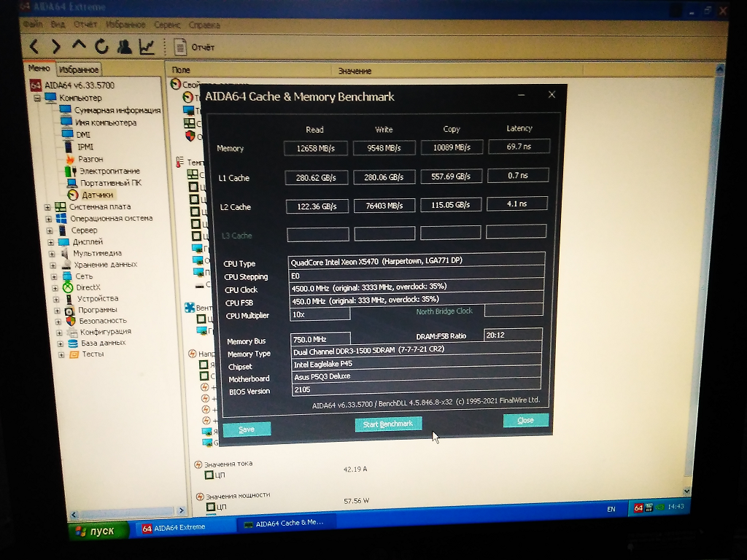Select the Программы tree item
The height and width of the screenshot is (560, 747).
click(x=97, y=310)
